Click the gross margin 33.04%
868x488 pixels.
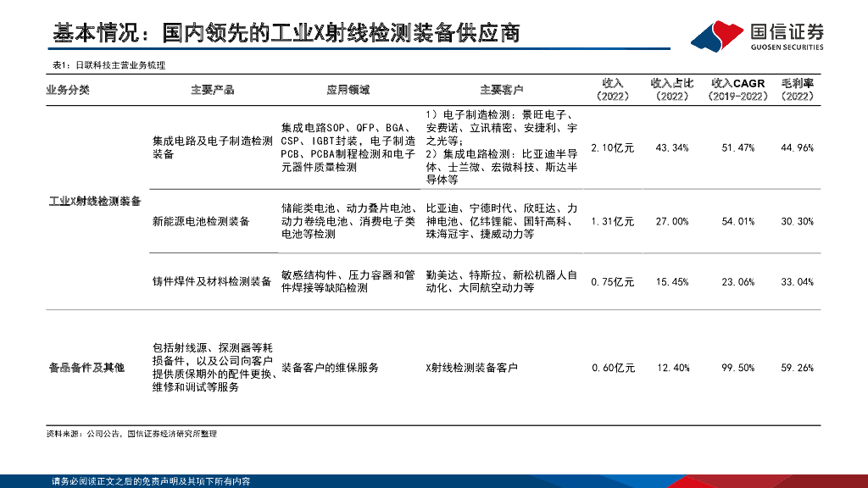[x=797, y=281]
